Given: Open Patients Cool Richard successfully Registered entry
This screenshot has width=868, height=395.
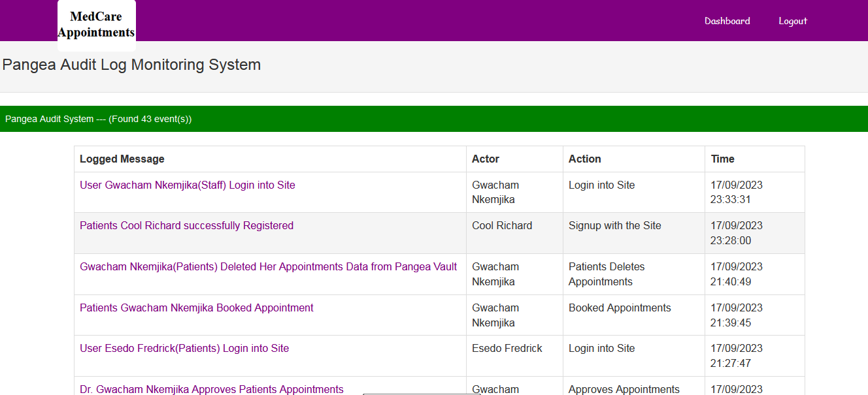Looking at the screenshot, I should (x=186, y=226).
